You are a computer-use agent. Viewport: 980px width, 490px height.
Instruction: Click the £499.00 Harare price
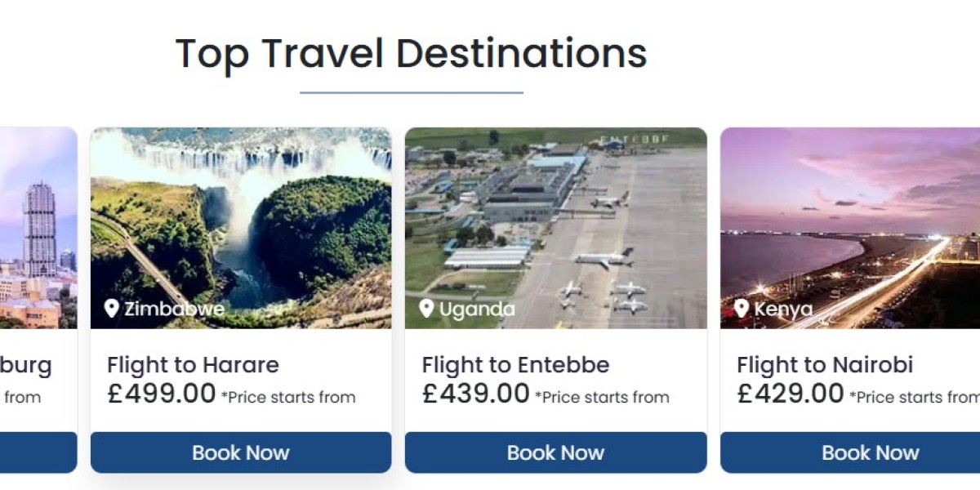pos(162,394)
